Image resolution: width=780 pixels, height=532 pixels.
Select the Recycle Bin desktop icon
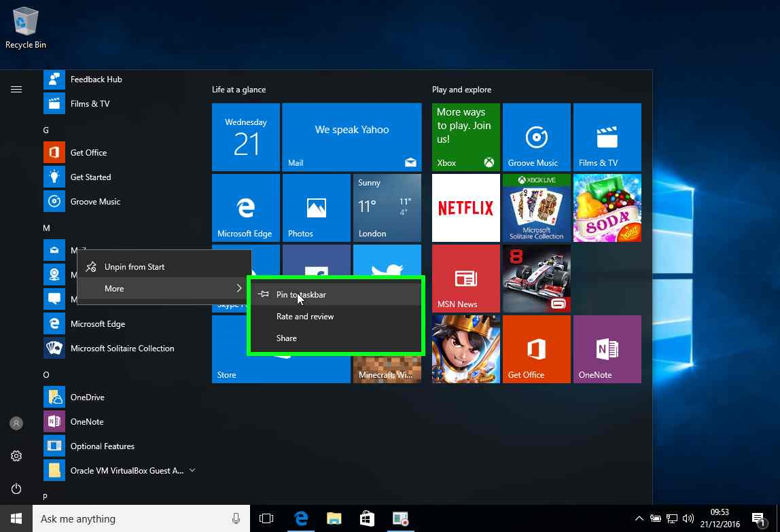25,28
